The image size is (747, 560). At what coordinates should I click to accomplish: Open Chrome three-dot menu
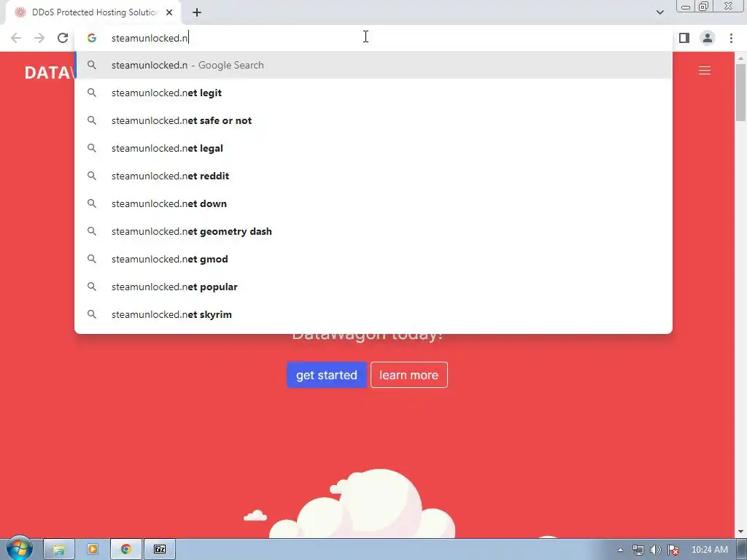click(731, 38)
